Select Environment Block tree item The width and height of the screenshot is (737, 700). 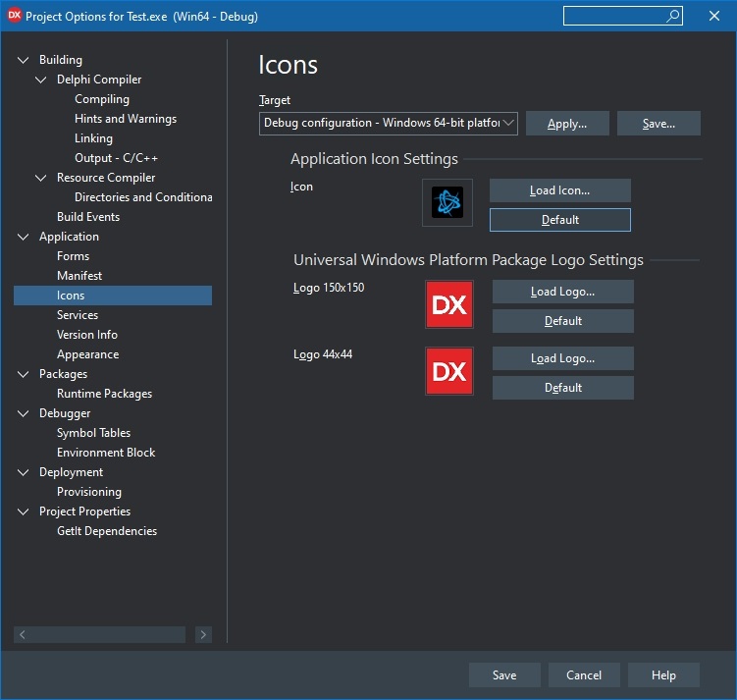(x=106, y=453)
